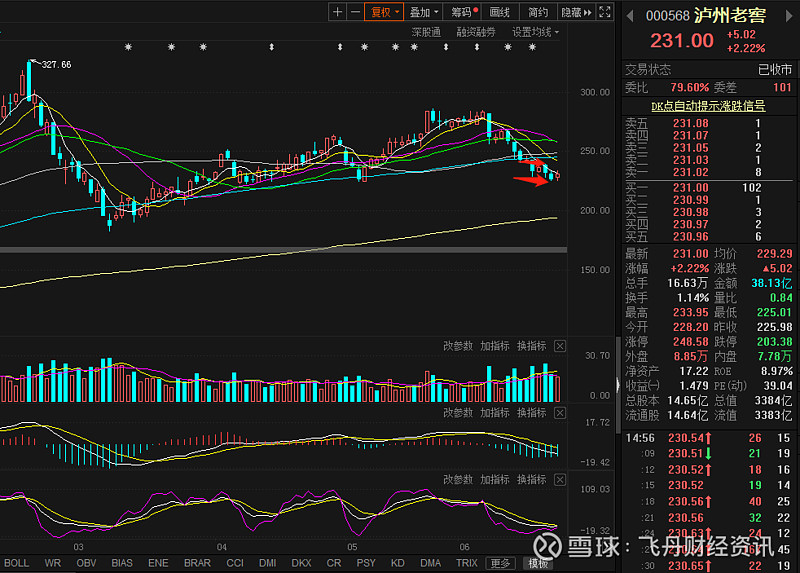The image size is (800, 573).
Task: Click 加指标 on the MACD panel
Action: (x=494, y=413)
